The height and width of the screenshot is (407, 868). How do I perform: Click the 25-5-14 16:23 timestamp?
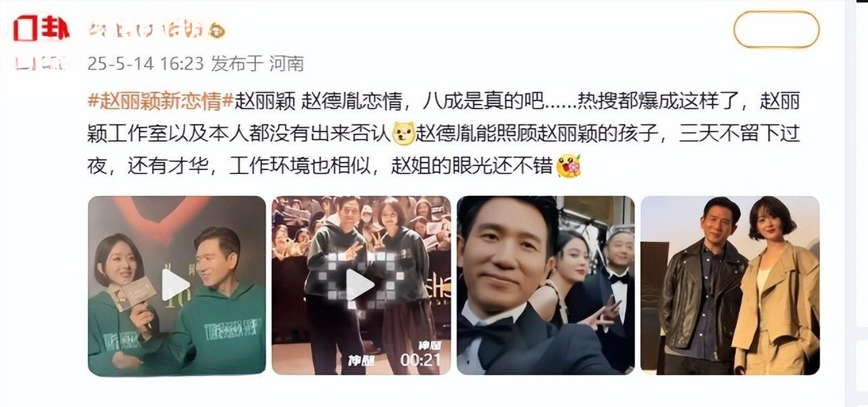click(x=145, y=64)
